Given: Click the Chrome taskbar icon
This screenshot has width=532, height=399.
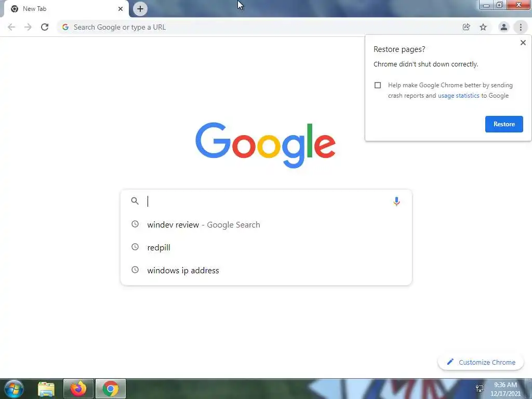Looking at the screenshot, I should (111, 389).
